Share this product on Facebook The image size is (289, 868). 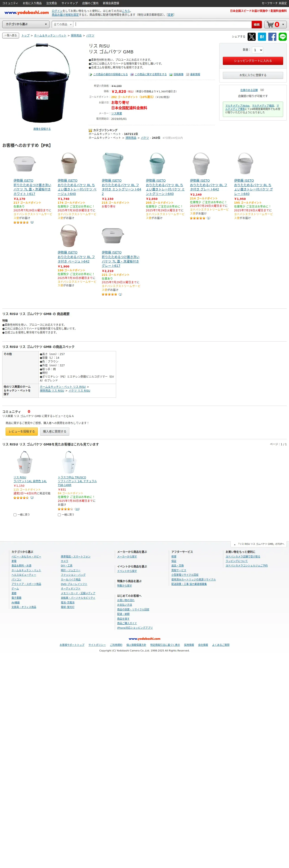point(272,37)
